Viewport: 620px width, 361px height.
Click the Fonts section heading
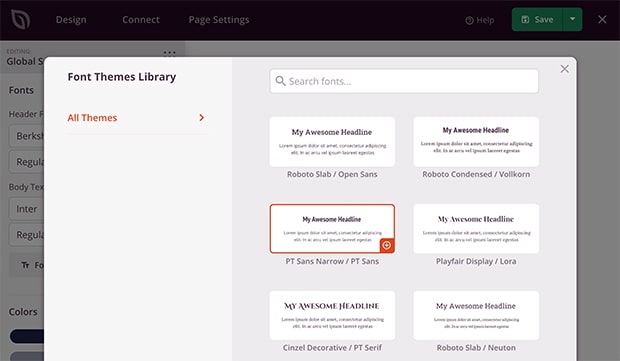21,91
